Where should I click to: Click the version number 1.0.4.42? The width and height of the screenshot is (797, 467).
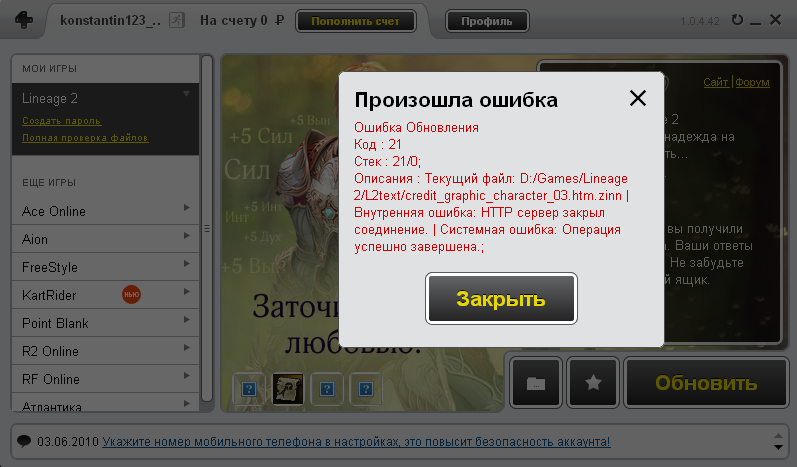(700, 21)
